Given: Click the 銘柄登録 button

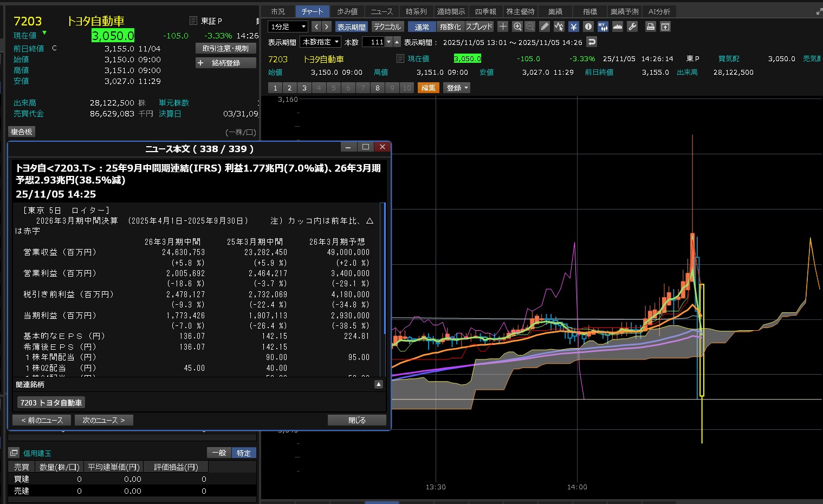Looking at the screenshot, I should point(225,63).
